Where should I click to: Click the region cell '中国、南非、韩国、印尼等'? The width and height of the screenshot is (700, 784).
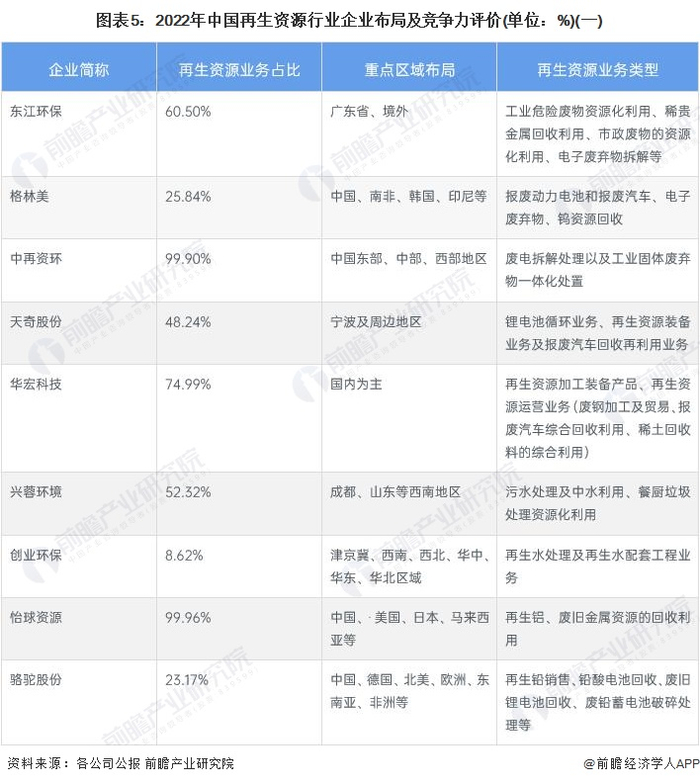408,196
